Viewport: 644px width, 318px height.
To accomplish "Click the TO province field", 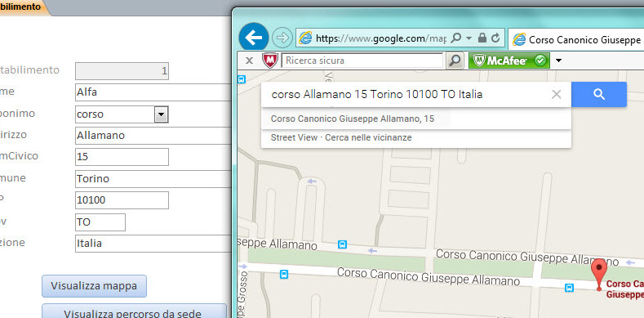I will [x=100, y=222].
